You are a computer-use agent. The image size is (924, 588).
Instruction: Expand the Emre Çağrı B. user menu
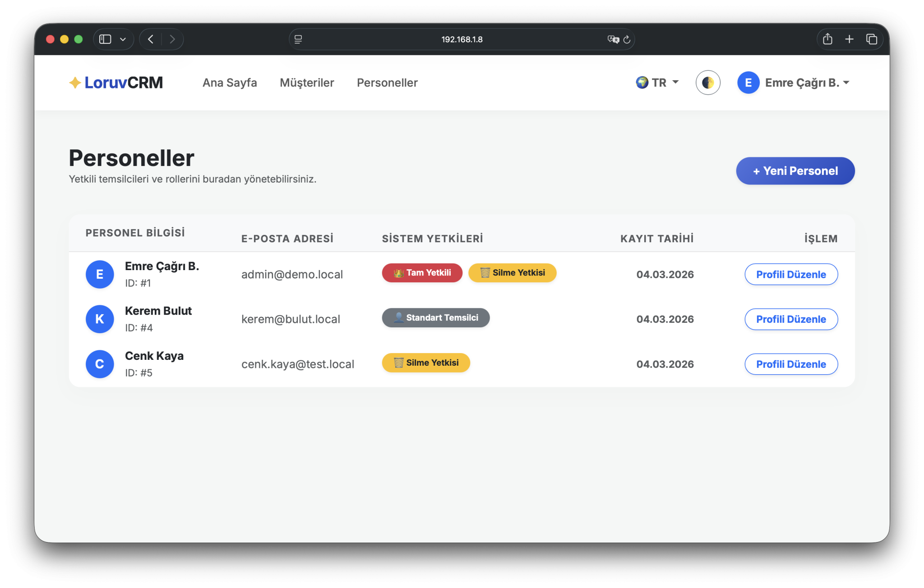point(794,83)
